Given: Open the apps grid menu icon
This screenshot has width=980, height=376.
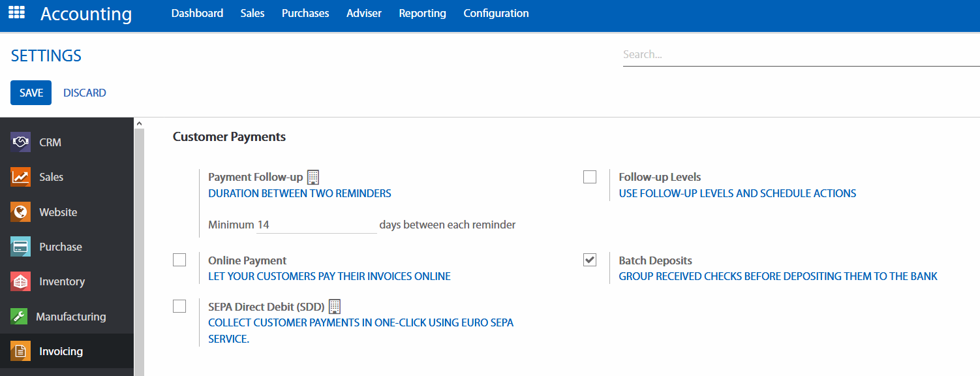Looking at the screenshot, I should [x=16, y=12].
